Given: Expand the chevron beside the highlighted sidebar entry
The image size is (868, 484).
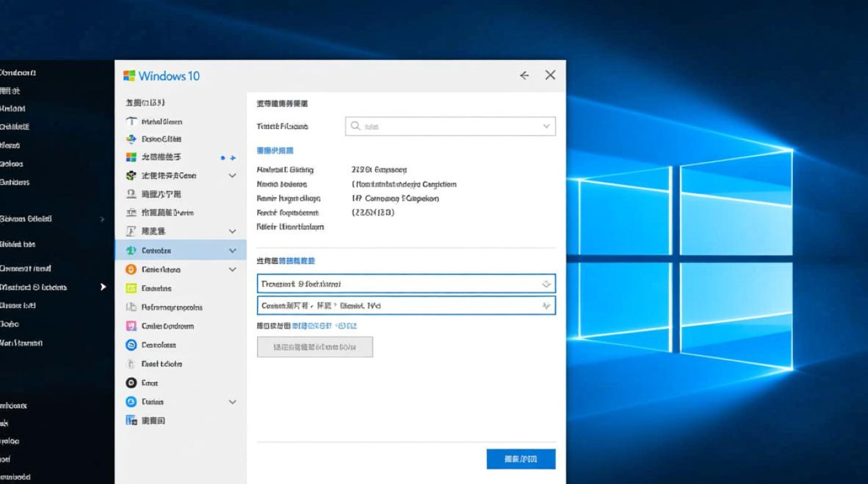Looking at the screenshot, I should (232, 250).
